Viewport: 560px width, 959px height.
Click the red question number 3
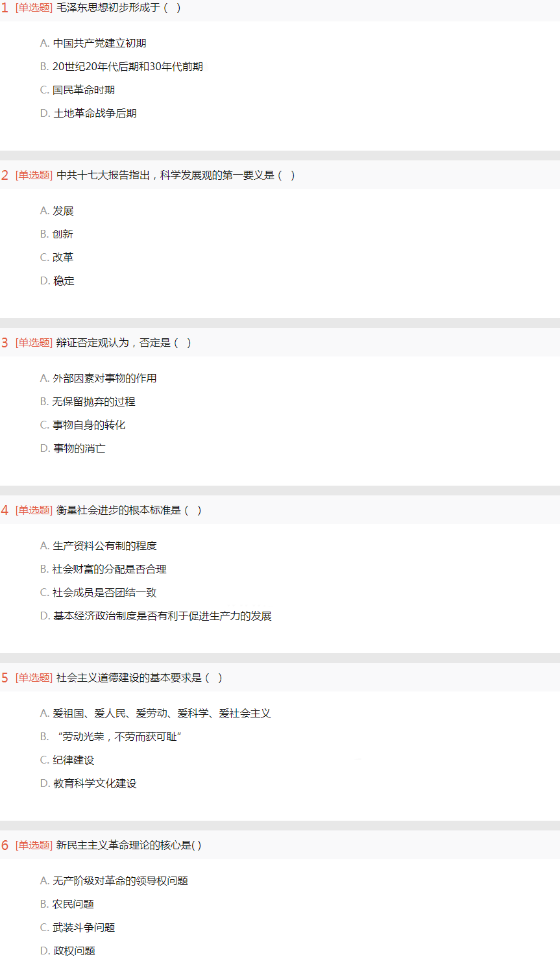(5, 343)
